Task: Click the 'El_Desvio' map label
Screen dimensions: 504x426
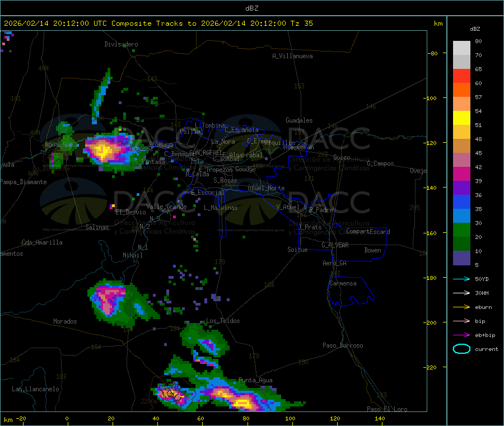Action: tap(130, 212)
